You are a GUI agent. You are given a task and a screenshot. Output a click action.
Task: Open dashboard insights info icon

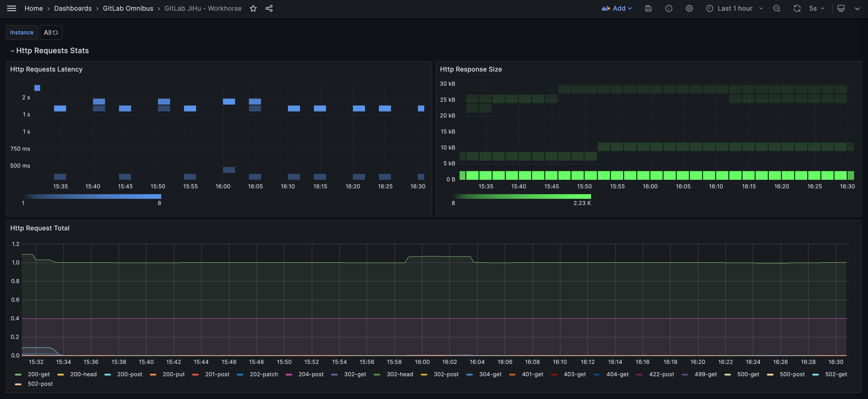tap(668, 8)
